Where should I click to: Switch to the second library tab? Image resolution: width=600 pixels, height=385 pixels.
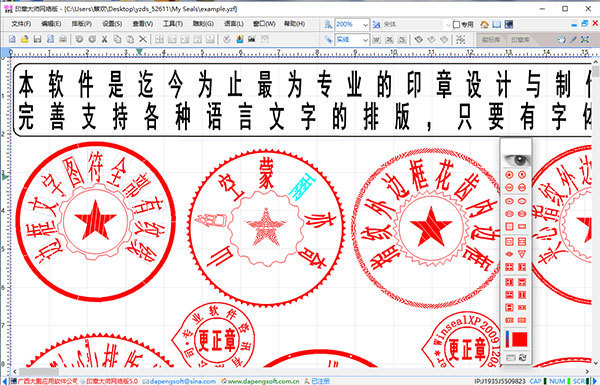pyautogui.click(x=520, y=39)
